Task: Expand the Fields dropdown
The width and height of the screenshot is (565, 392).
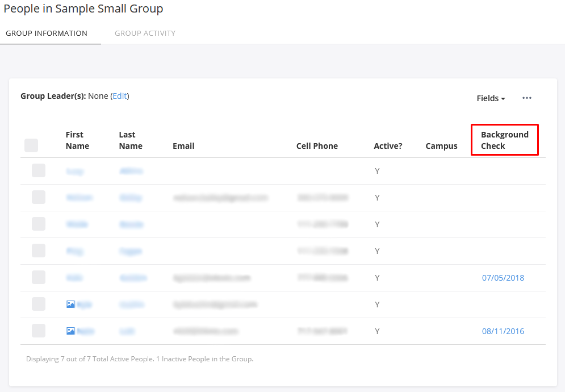Action: [491, 98]
